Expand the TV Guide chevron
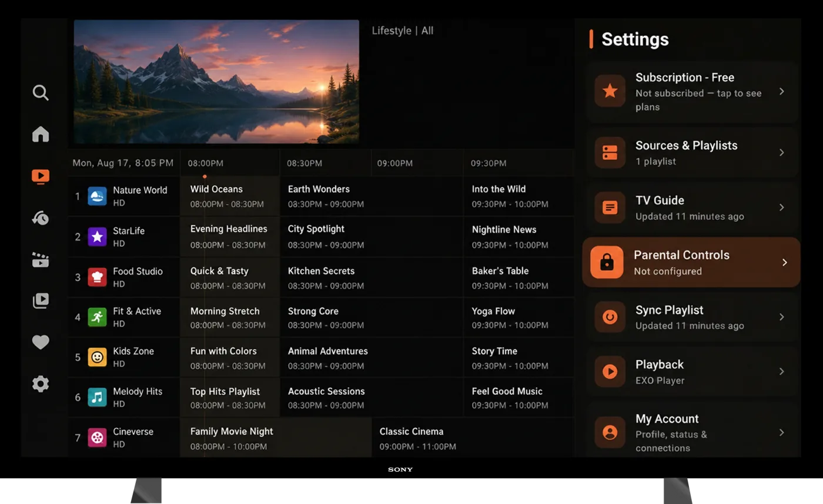 click(782, 207)
